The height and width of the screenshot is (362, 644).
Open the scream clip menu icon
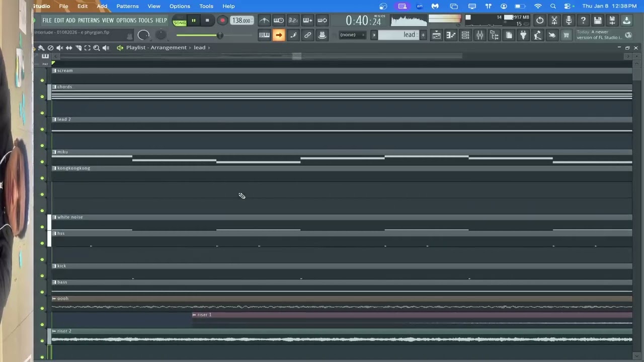coord(54,70)
